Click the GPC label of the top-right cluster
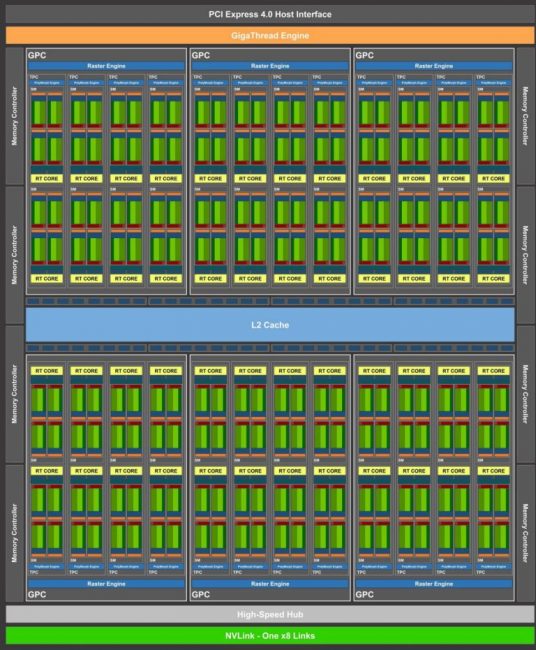Image resolution: width=536 pixels, height=650 pixels. tap(364, 55)
